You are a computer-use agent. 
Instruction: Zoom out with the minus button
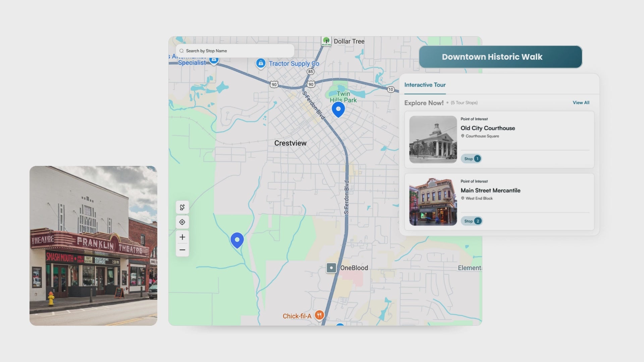182,250
